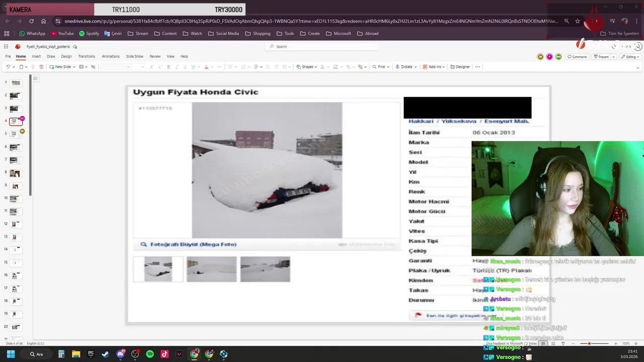The image size is (644, 362).
Task: Open the Editing mode dropdown
Action: click(x=630, y=57)
